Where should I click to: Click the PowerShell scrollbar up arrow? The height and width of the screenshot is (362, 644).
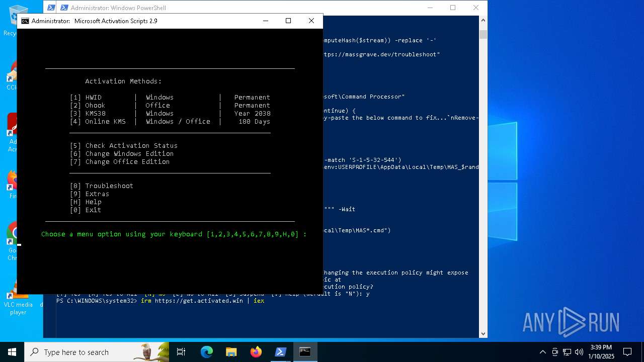[483, 20]
